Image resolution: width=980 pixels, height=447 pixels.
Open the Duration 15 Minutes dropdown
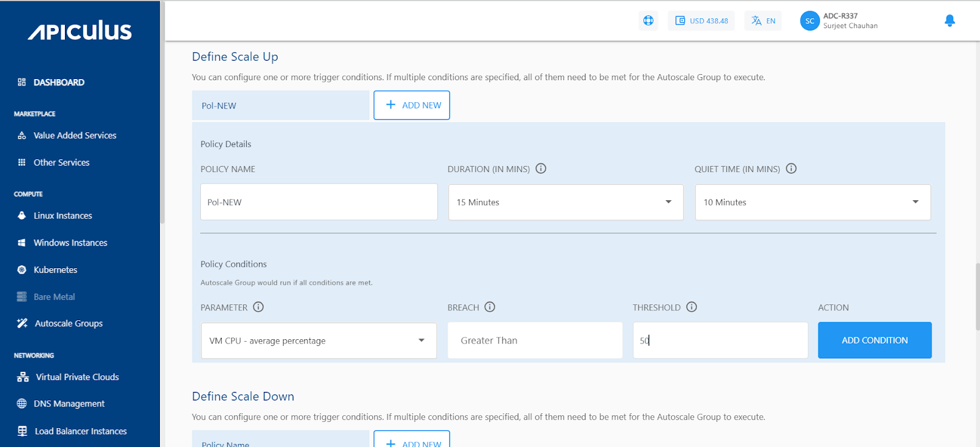565,202
